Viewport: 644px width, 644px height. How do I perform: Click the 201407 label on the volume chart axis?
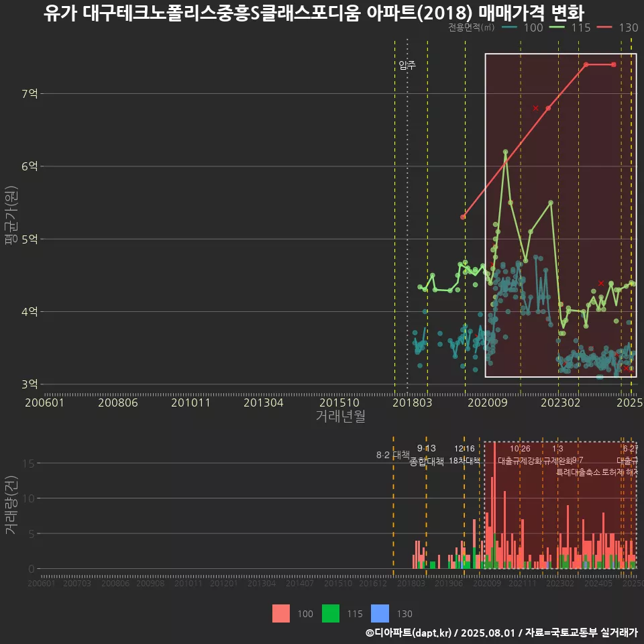300,584
